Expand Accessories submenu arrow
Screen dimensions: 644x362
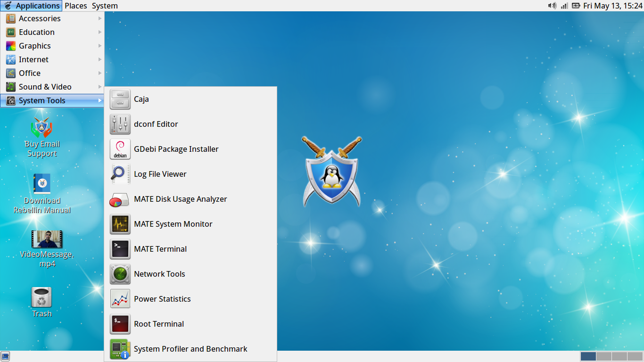100,19
